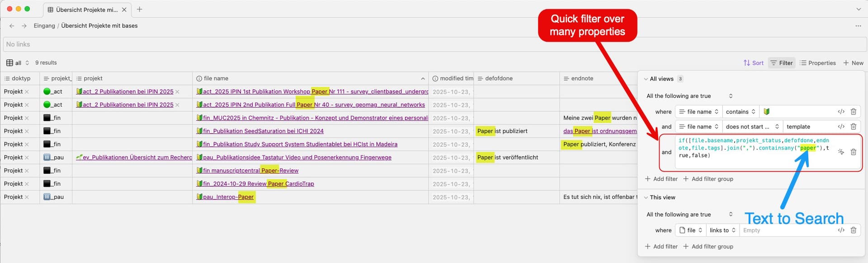Image resolution: width=868 pixels, height=263 pixels.
Task: Open the 'links to' operator dropdown
Action: (x=723, y=230)
